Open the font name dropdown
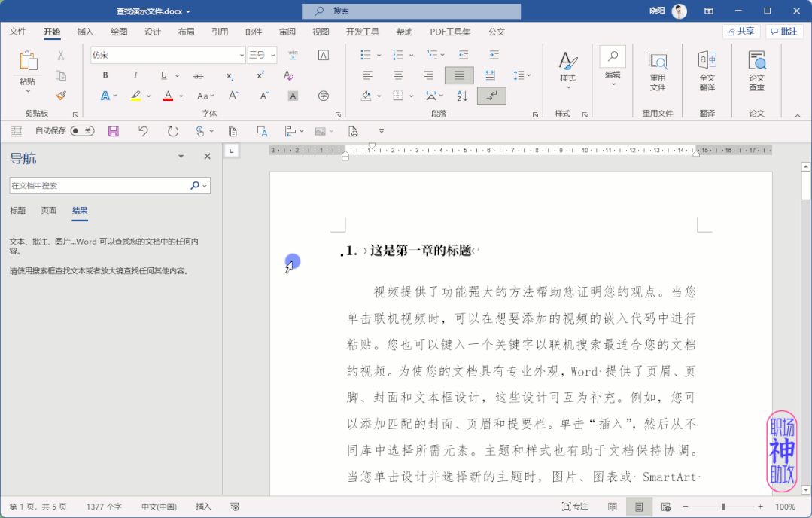Viewport: 812px width, 518px height. 242,55
